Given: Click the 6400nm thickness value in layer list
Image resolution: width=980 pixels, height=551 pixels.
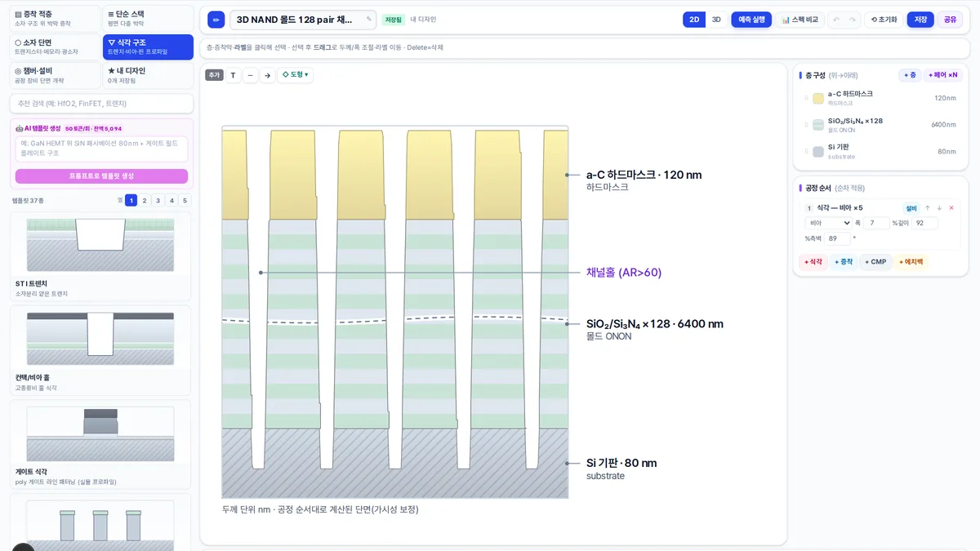Looking at the screenshot, I should tap(943, 125).
